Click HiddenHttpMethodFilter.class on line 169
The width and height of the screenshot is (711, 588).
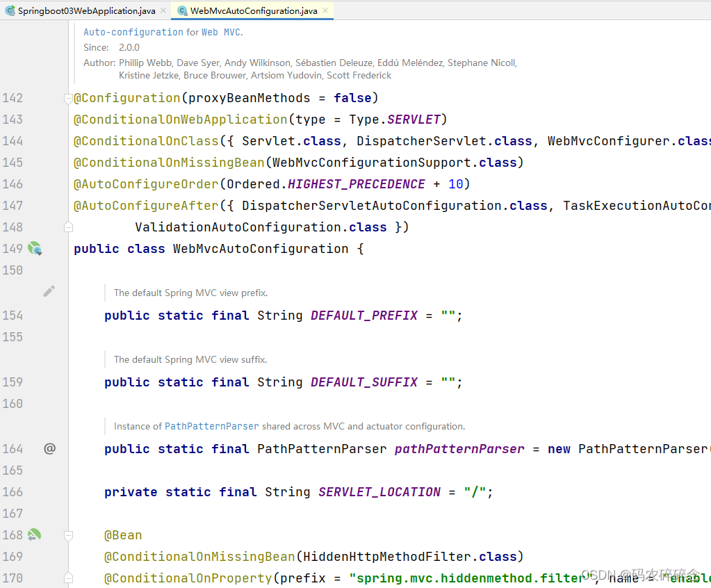coord(409,557)
